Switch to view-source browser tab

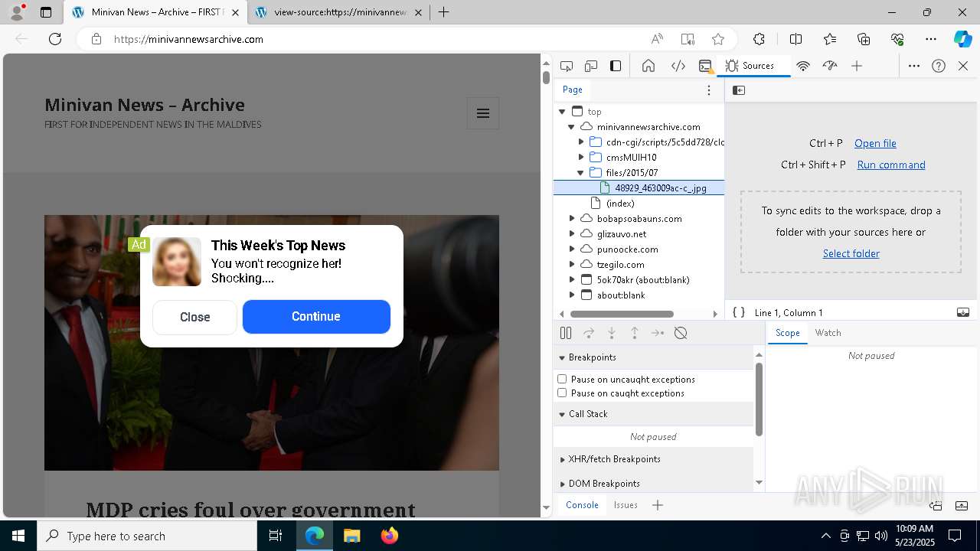click(341, 12)
